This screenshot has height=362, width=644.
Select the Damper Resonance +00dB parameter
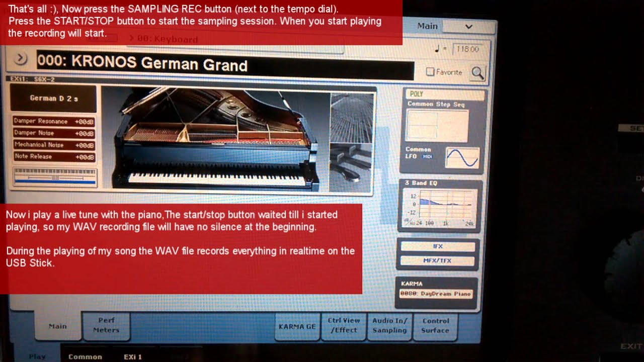click(x=54, y=122)
